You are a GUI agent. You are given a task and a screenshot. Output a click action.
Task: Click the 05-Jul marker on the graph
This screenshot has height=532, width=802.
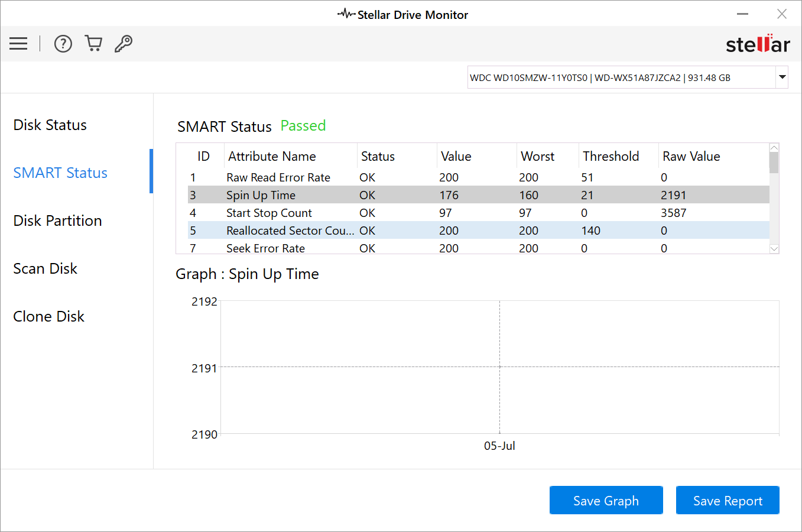(x=499, y=446)
